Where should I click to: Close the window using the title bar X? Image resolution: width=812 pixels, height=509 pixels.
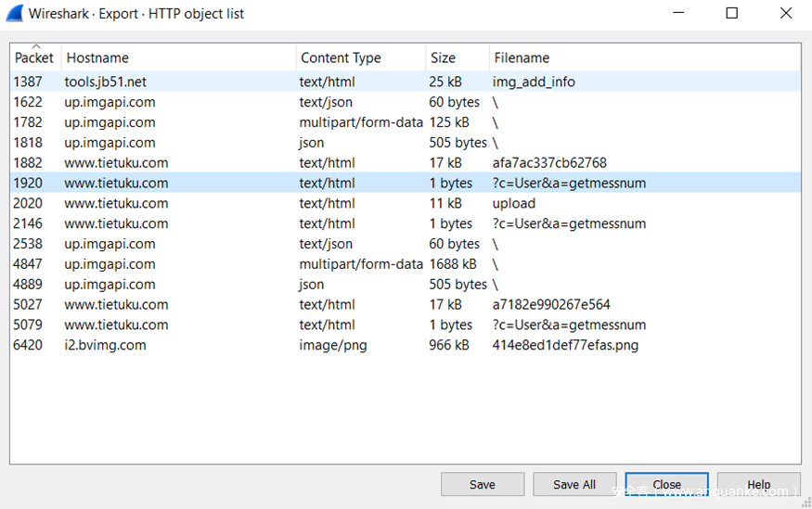(786, 13)
